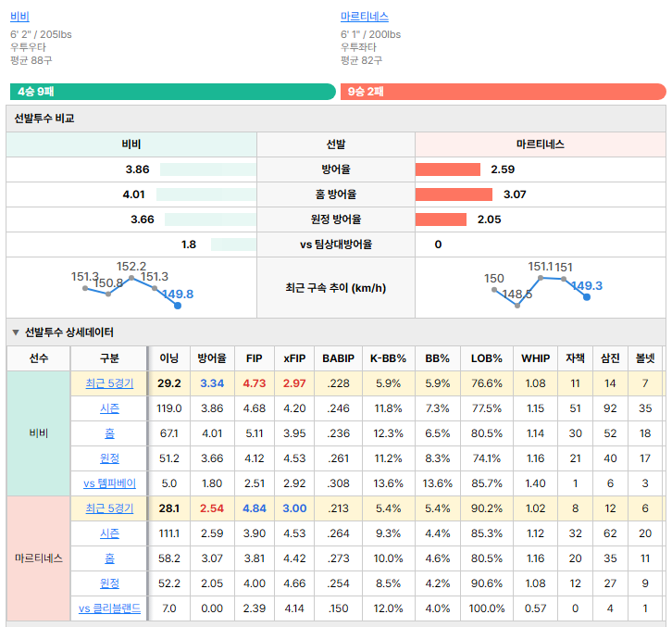Screen dimensions: 672x627
Task: Click the 선발투수 비교 section header
Action: 336,119
